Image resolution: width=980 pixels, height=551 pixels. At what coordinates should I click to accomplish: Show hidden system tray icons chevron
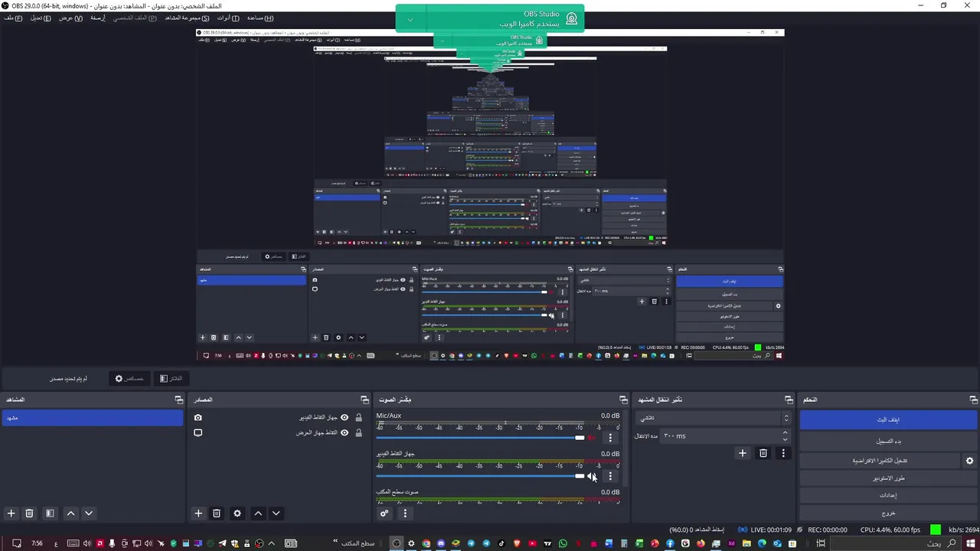coord(271,543)
